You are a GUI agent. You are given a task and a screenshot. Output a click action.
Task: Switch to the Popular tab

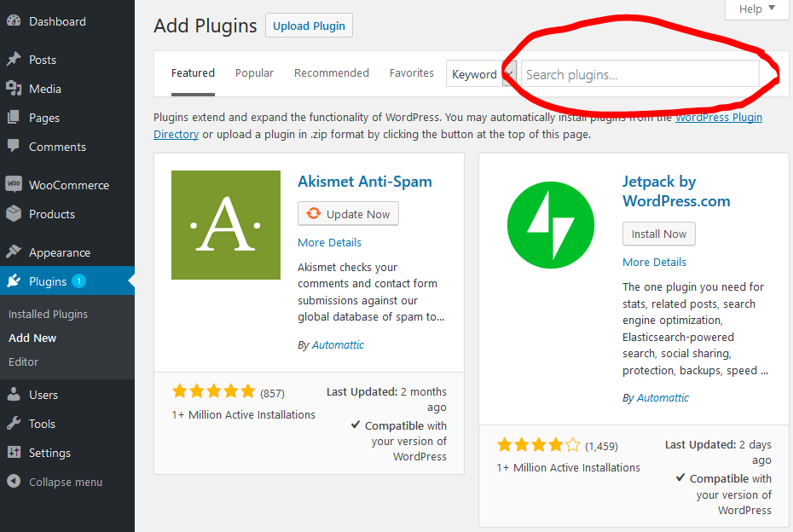tap(254, 72)
